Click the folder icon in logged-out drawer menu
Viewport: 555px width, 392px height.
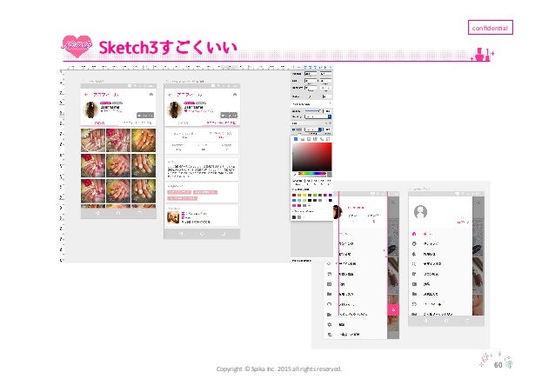[x=414, y=294]
